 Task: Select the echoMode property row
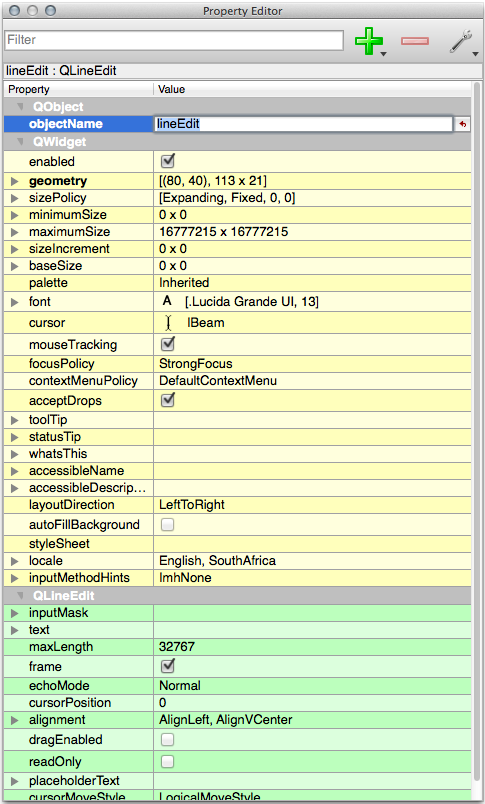237,686
